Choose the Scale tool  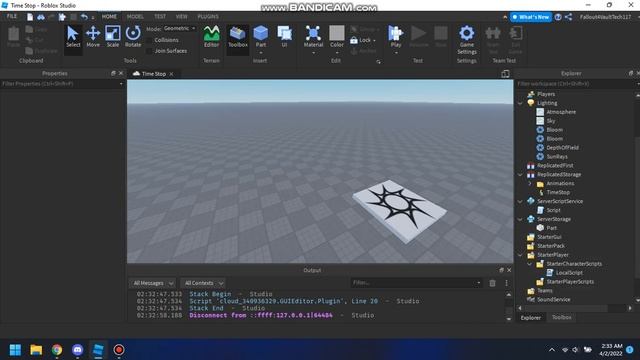[113, 37]
